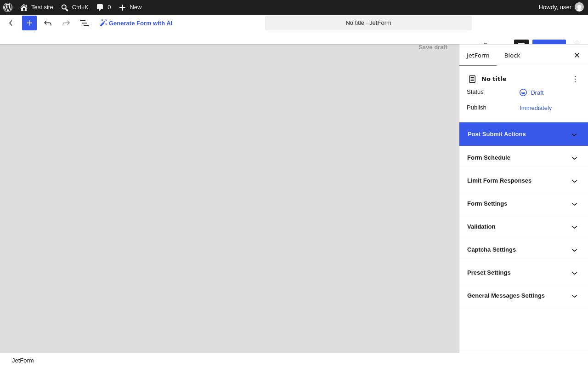Click Generate Form with AI
This screenshot has width=588, height=368.
(136, 23)
